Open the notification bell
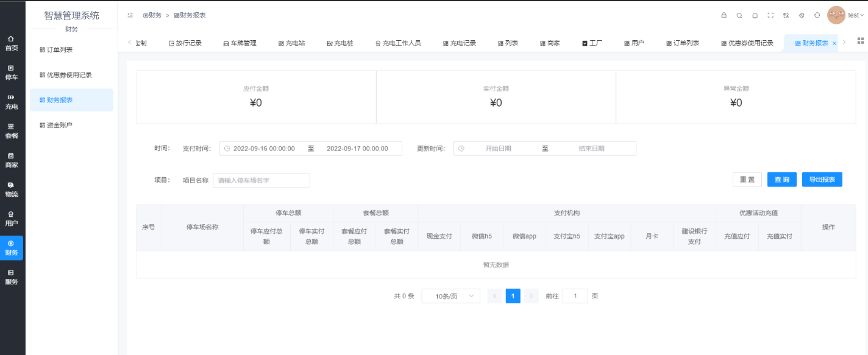Screen dimensions: 868x355 pos(755,15)
